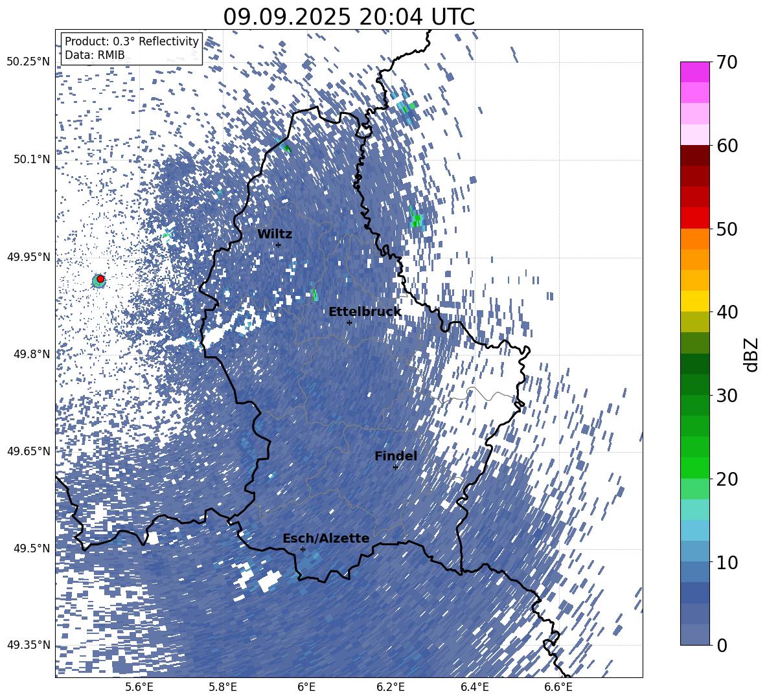
Task: Pick the yellow swatch just above 40 dBZ
Action: [694, 301]
